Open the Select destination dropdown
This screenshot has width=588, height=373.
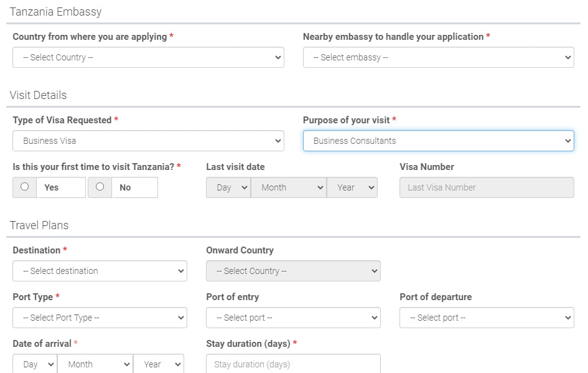click(x=100, y=271)
